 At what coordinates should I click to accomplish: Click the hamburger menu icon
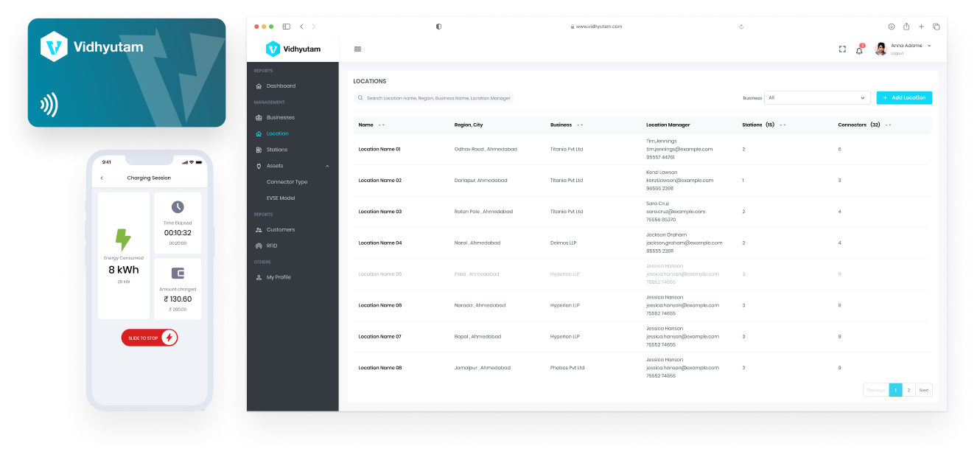pos(358,49)
